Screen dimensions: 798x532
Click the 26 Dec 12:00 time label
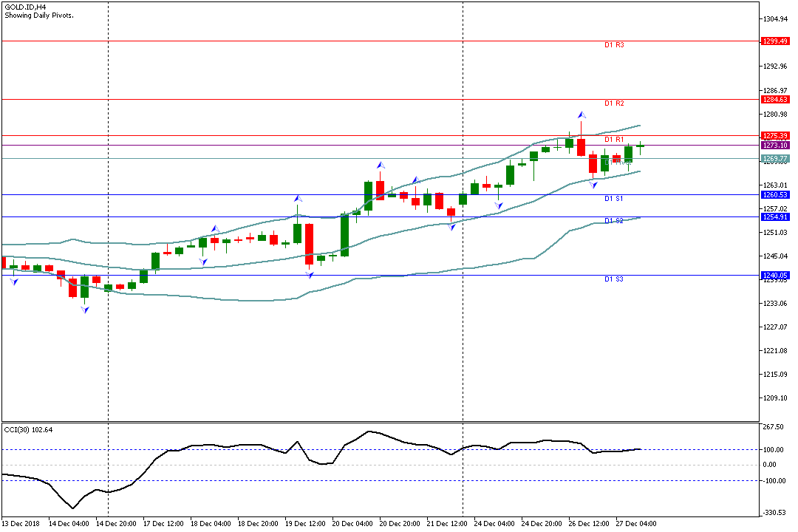coord(589,524)
